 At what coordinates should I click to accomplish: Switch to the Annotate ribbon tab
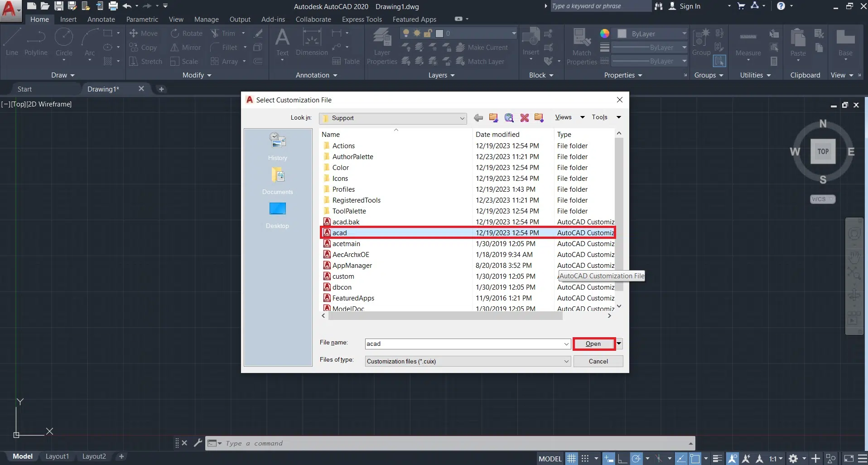(101, 19)
